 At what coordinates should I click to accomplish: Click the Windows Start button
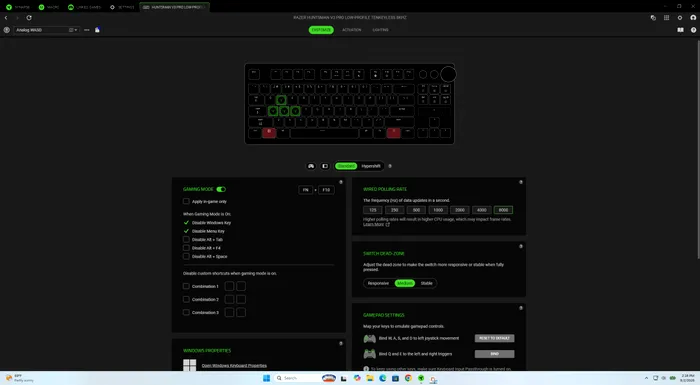[267, 378]
